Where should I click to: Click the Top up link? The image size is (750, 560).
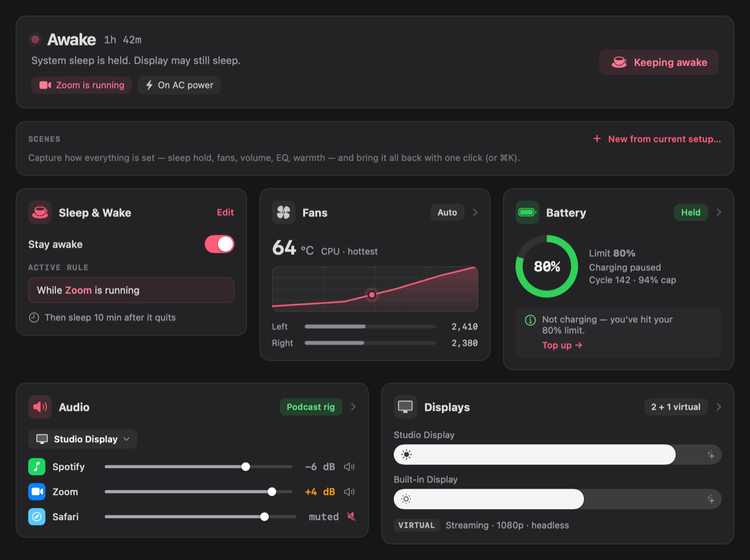(x=562, y=346)
